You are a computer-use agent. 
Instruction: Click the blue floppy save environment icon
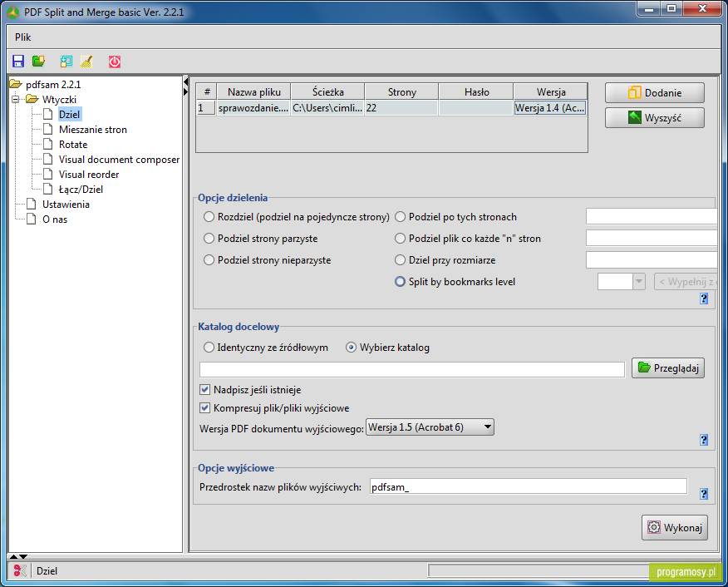coord(18,62)
